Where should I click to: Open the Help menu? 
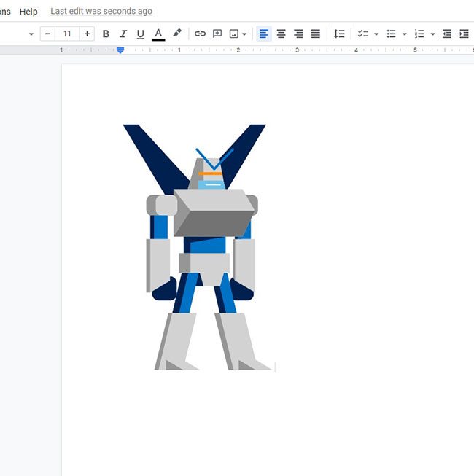[x=28, y=12]
